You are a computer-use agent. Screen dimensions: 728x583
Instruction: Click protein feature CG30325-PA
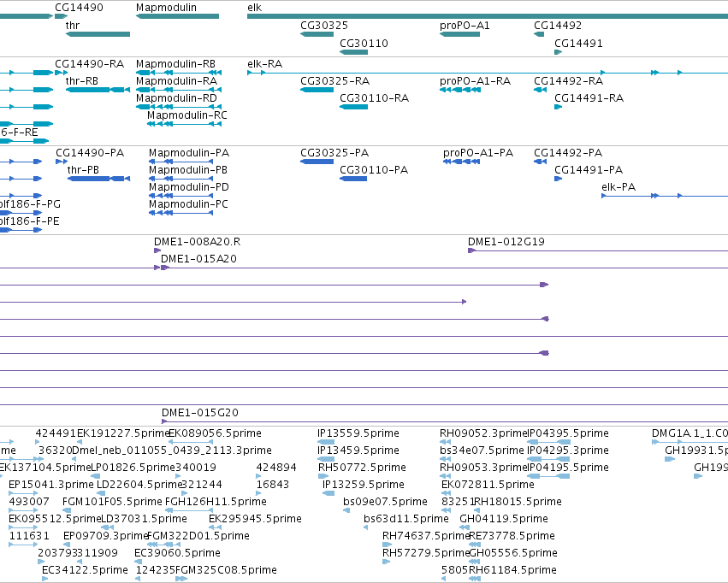click(334, 153)
